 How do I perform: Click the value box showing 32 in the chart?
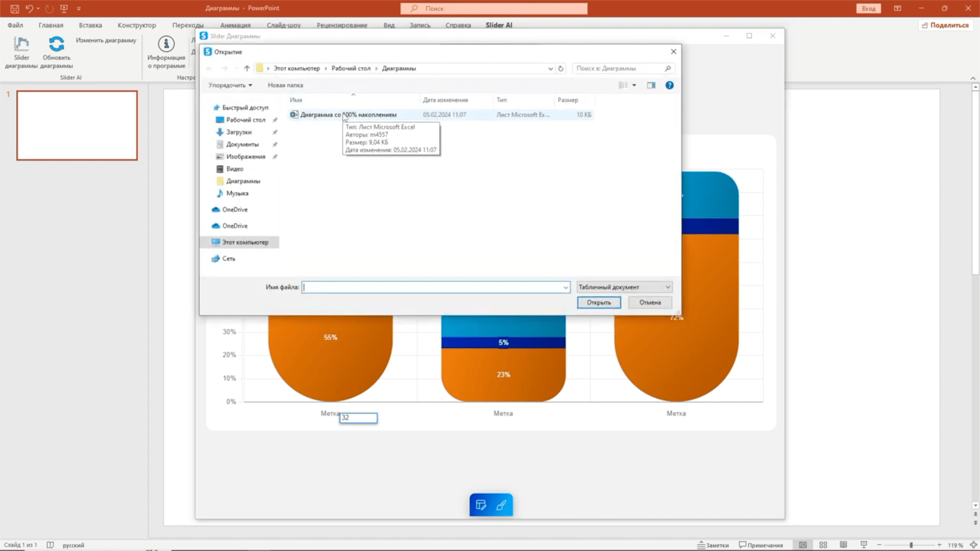coord(358,418)
